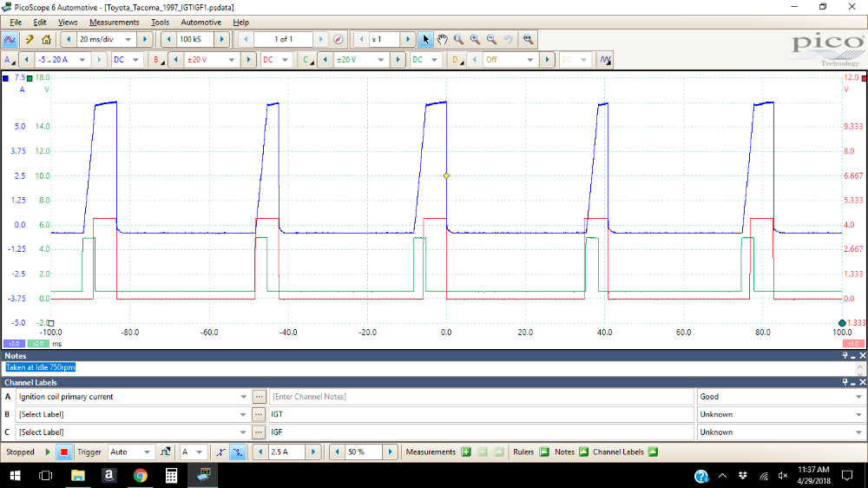868x488 pixels.
Task: Open the Channel C options button
Action: click(x=307, y=60)
